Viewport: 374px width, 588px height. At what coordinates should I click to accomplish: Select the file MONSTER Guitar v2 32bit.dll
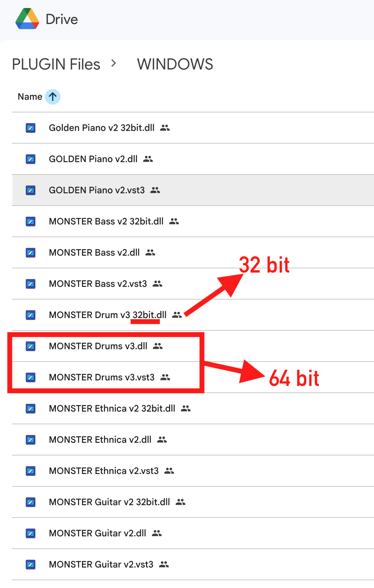[x=193, y=502]
